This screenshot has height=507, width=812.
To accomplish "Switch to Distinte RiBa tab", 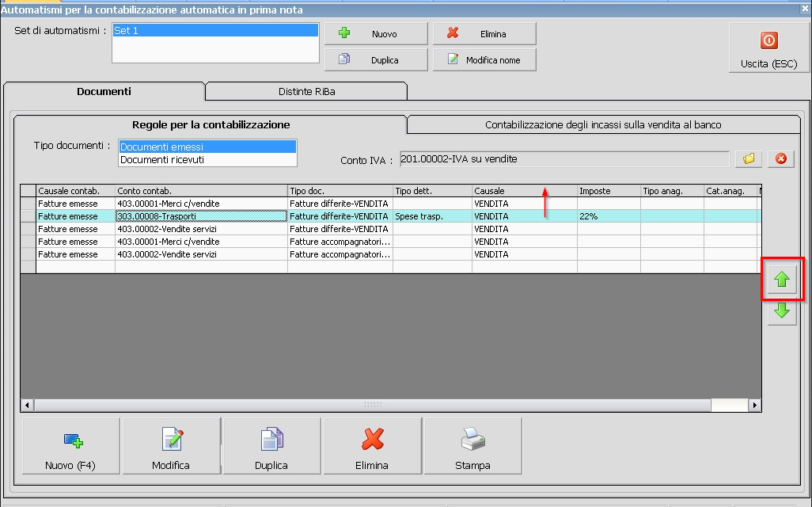I will pos(306,91).
